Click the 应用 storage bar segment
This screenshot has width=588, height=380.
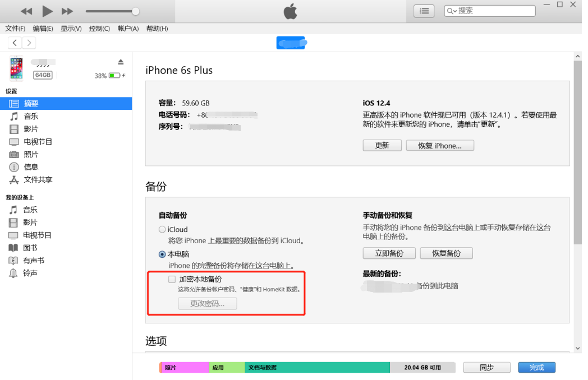coord(227,368)
